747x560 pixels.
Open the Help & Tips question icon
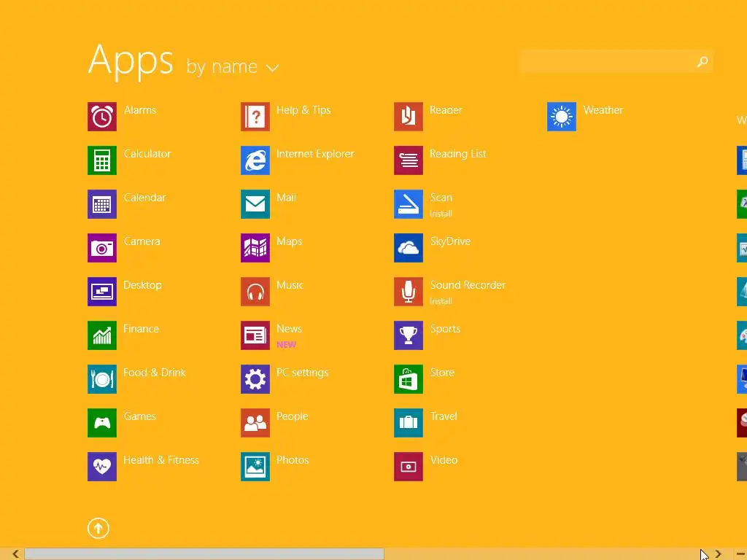pos(255,117)
